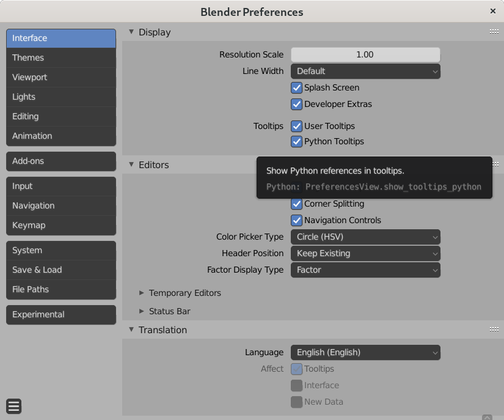Screen dimensions: 504x420
Task: Expand the Temporary Editors subpanel
Action: pyautogui.click(x=142, y=293)
